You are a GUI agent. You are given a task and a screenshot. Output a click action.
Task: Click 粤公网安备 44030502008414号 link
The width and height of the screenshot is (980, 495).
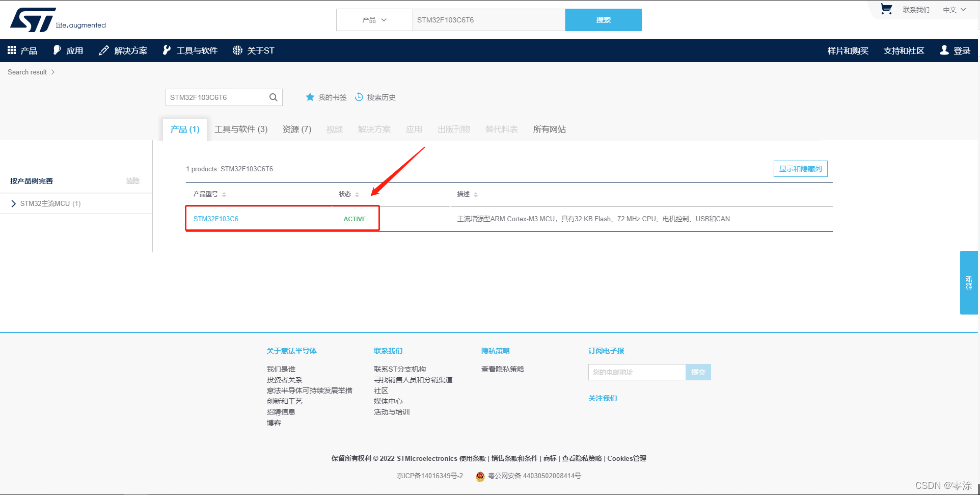pyautogui.click(x=534, y=476)
